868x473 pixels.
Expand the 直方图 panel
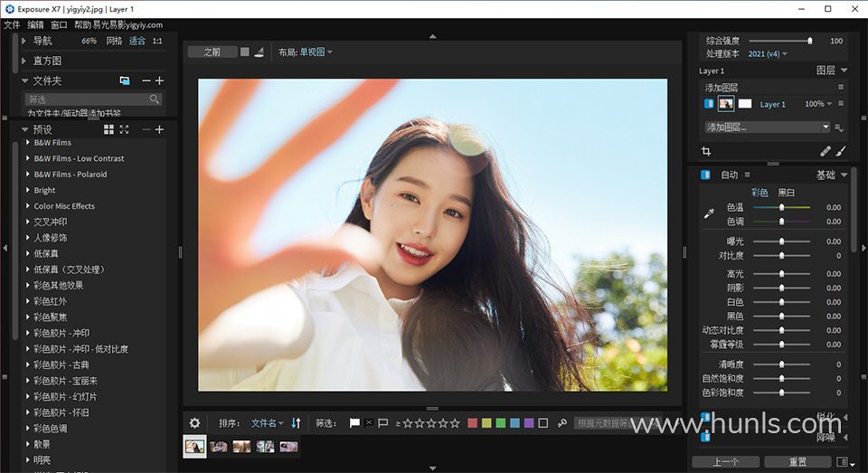click(x=24, y=61)
